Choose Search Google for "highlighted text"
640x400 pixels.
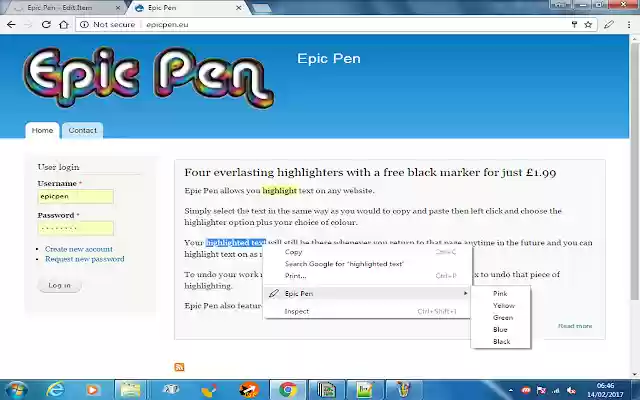(367, 264)
